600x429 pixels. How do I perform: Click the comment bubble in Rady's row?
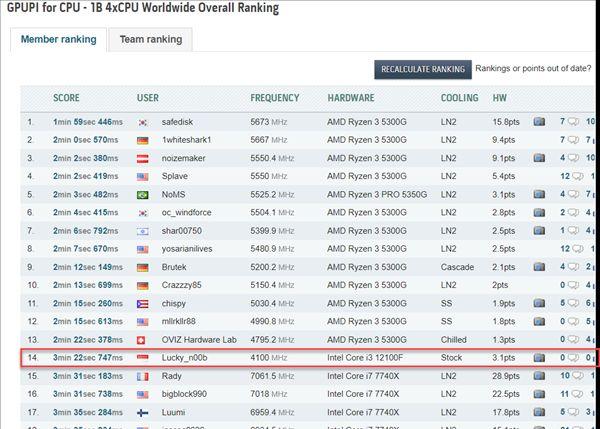[578, 376]
